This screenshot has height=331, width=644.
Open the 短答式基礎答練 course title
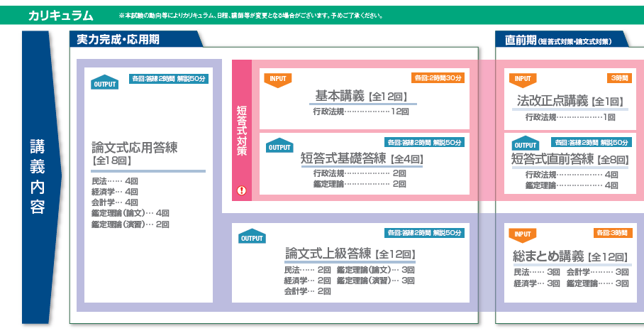point(343,158)
